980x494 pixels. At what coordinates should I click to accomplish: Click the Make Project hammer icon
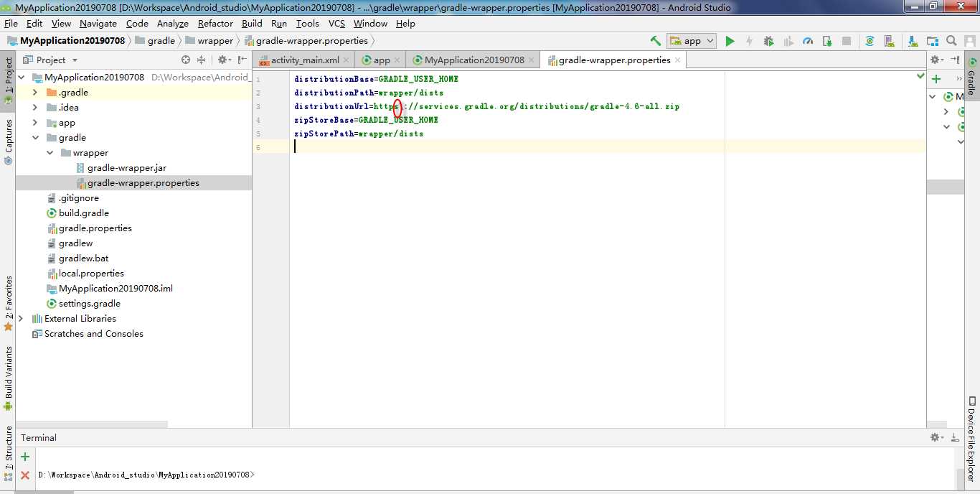(656, 41)
